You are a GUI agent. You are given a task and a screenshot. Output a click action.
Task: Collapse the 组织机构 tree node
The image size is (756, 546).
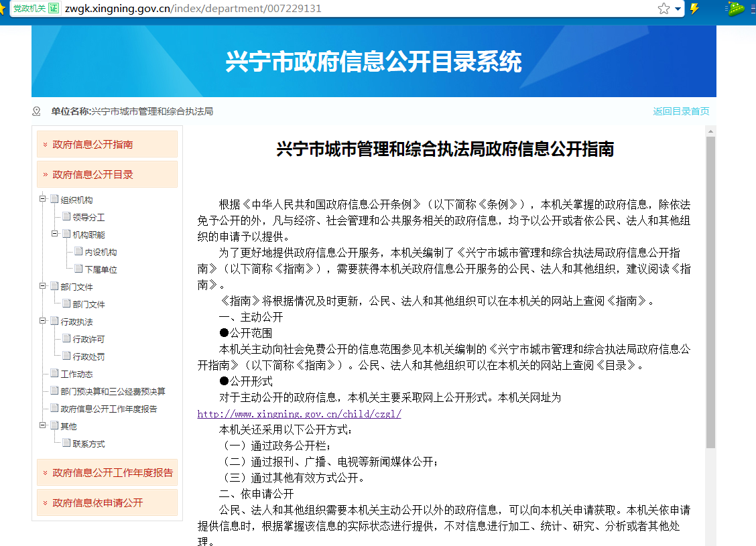42,199
